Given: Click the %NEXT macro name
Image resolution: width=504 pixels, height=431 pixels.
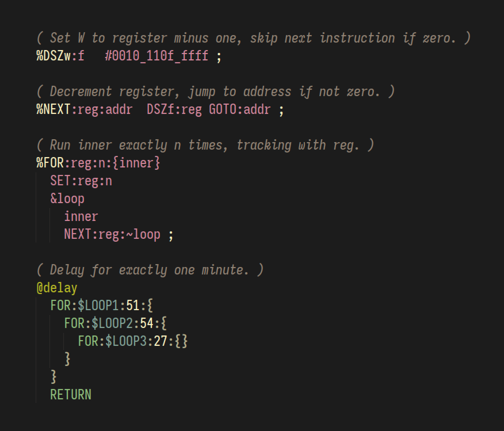Looking at the screenshot, I should (54, 109).
